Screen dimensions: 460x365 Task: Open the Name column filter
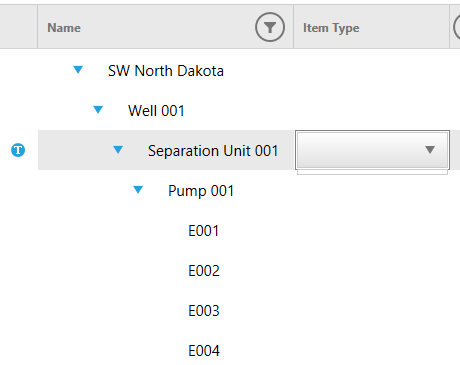270,27
